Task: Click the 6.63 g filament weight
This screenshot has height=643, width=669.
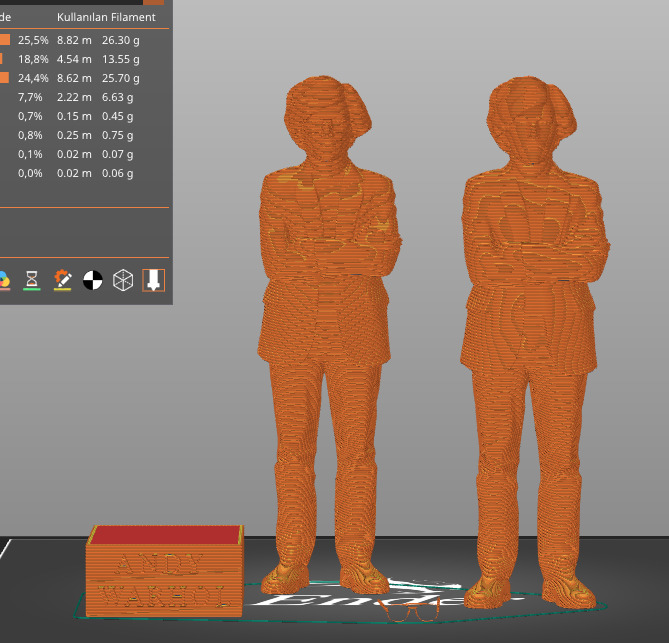Action: pyautogui.click(x=117, y=97)
